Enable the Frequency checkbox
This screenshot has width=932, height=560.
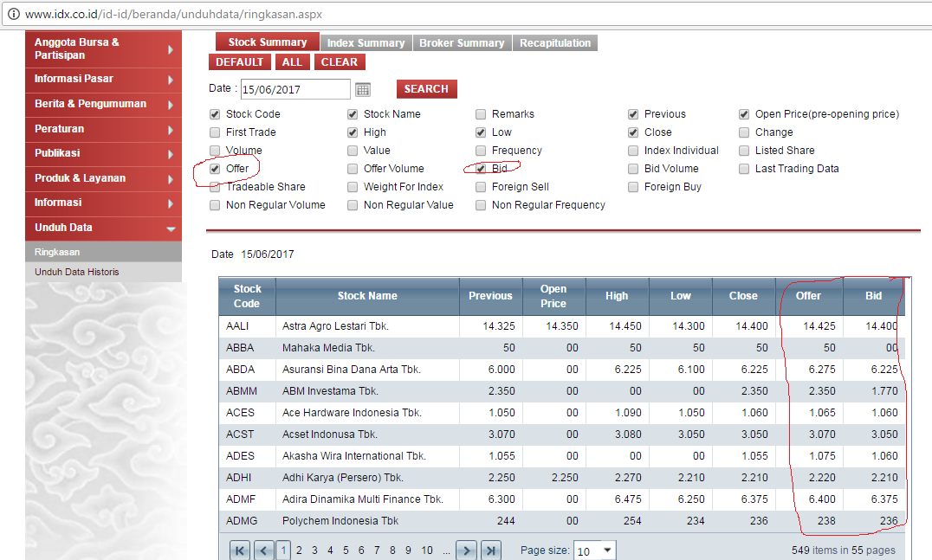point(481,150)
